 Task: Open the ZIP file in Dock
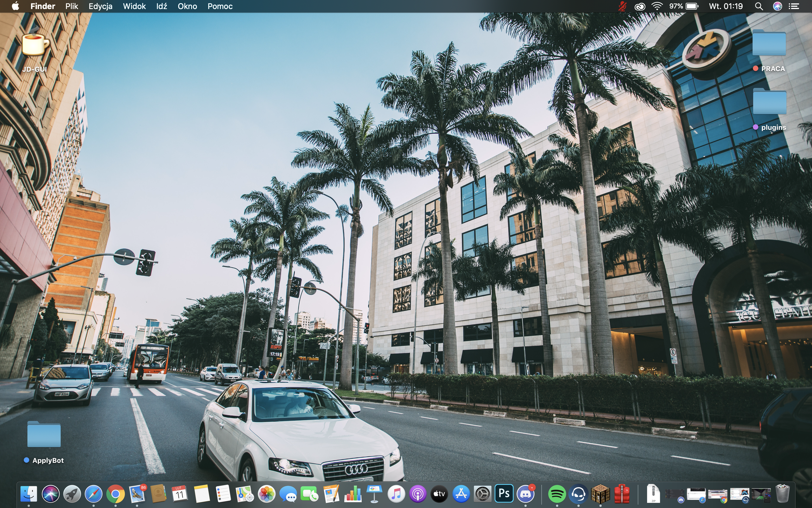[x=653, y=494]
